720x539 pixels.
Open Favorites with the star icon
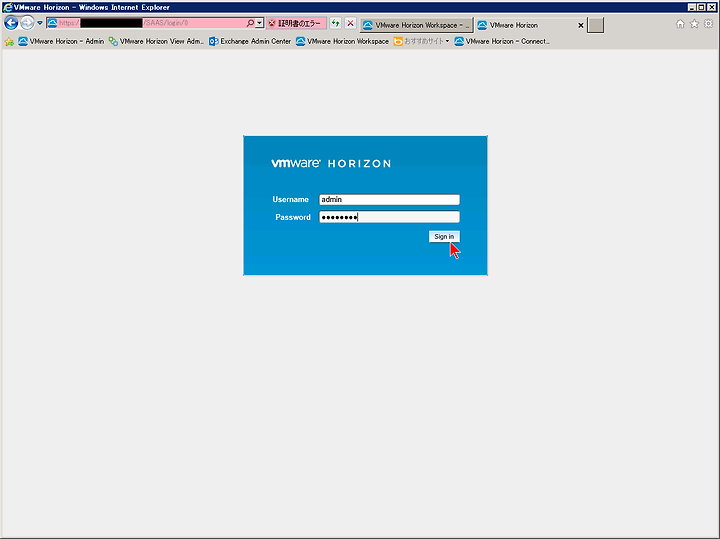[x=694, y=24]
